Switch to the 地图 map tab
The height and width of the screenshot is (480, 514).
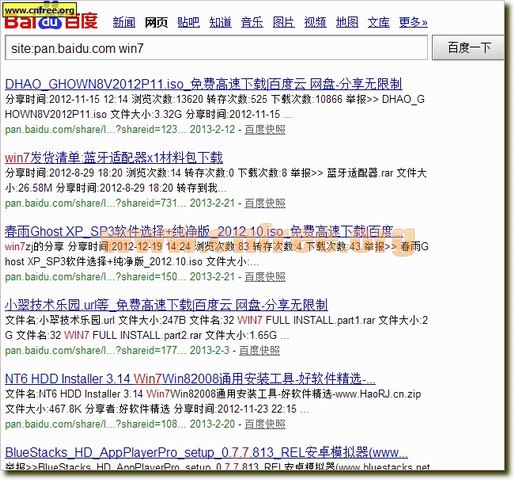coord(347,22)
